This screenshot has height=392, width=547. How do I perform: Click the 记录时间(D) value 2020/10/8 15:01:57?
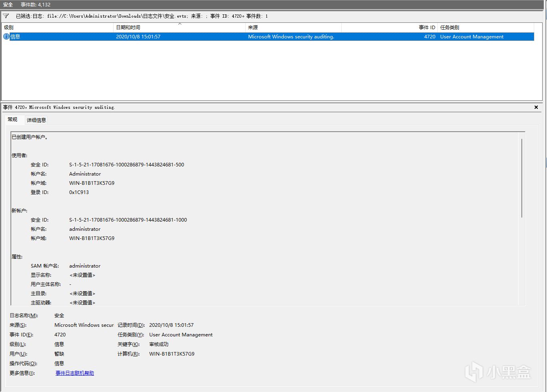(x=171, y=325)
